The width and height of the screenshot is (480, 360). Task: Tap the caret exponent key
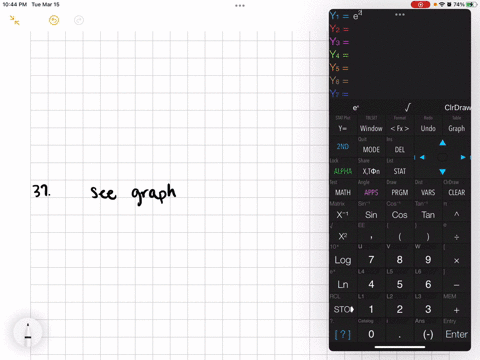click(456, 215)
